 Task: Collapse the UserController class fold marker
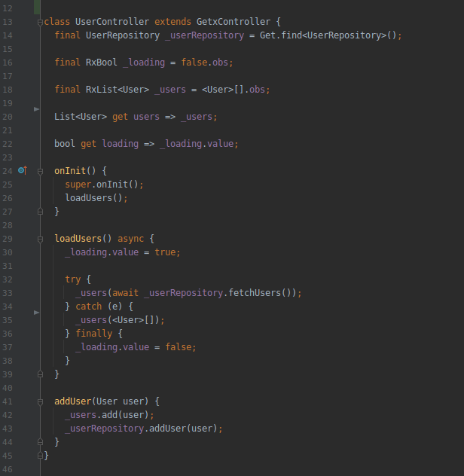[40, 22]
